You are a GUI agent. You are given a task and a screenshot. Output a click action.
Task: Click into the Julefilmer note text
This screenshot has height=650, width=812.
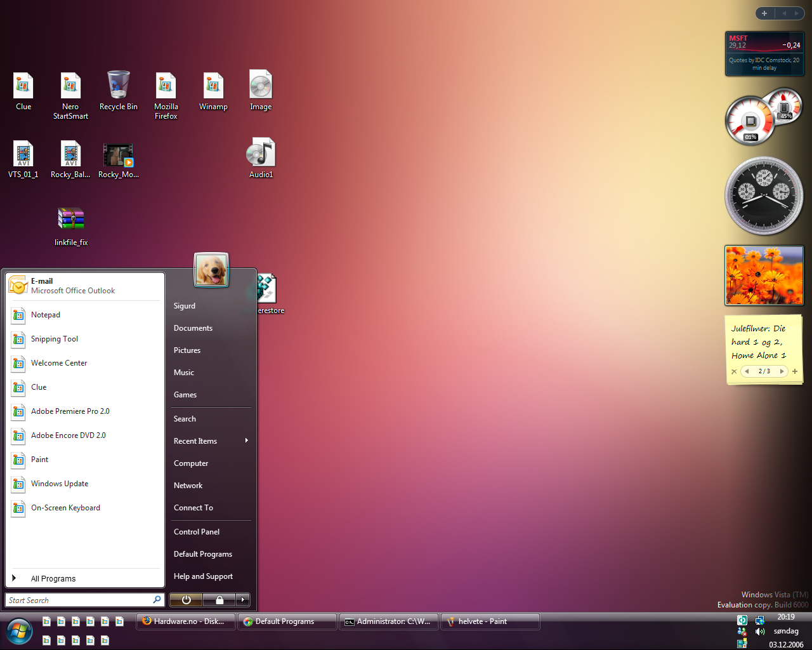759,342
